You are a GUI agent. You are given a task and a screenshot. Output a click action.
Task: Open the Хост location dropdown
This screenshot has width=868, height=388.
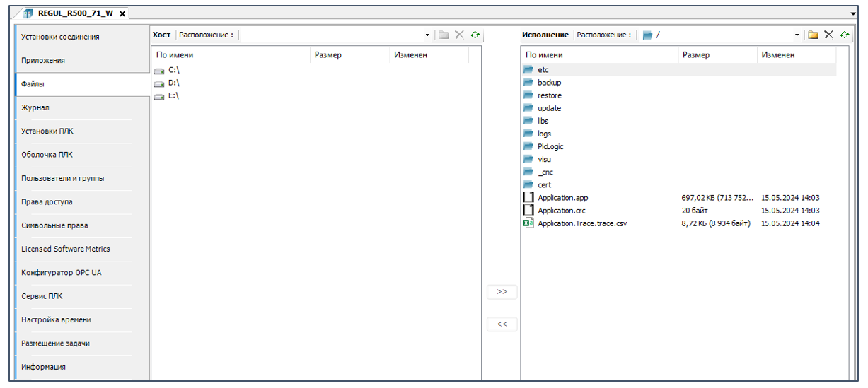(427, 35)
